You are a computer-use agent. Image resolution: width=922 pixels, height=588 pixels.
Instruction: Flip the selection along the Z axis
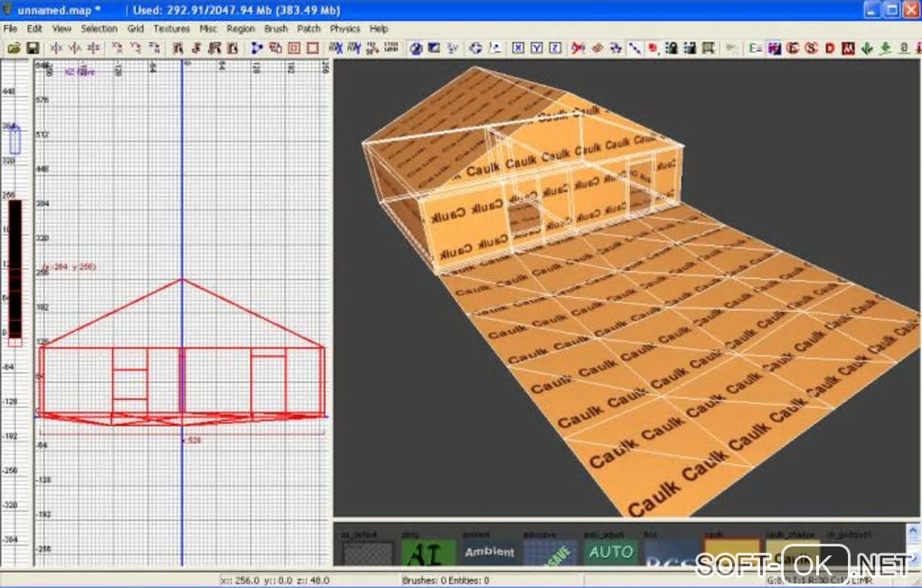point(93,48)
